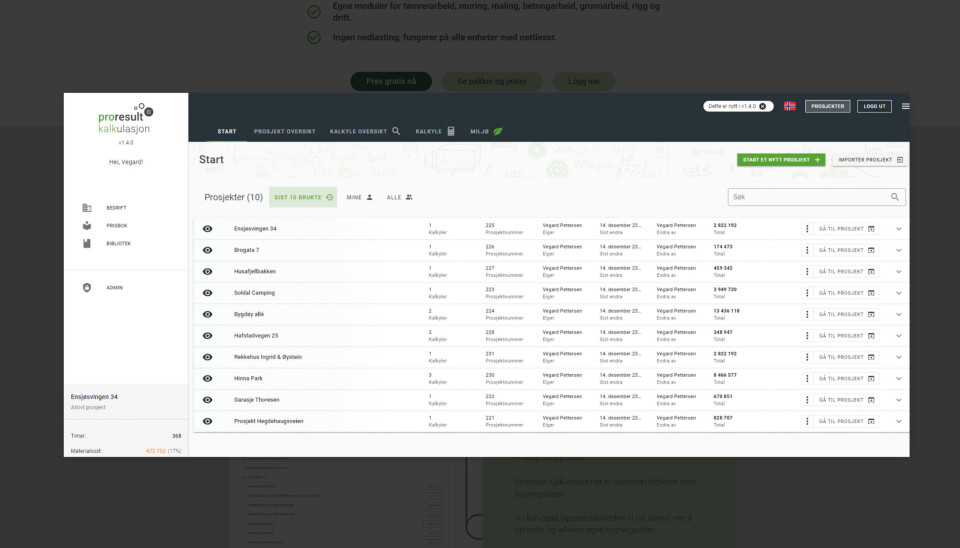Expand the Husafjellbakken row chevron
960x548 pixels.
(898, 272)
